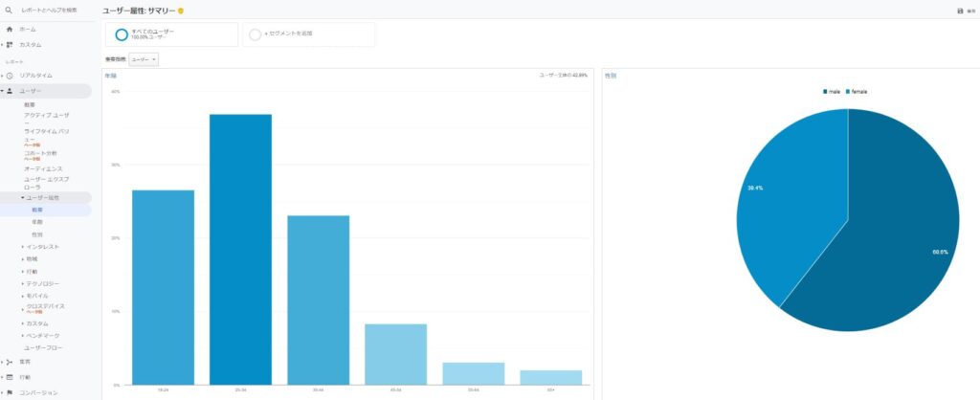
Task: Select highlighted 概要 under ユーザー属性
Action: point(37,210)
